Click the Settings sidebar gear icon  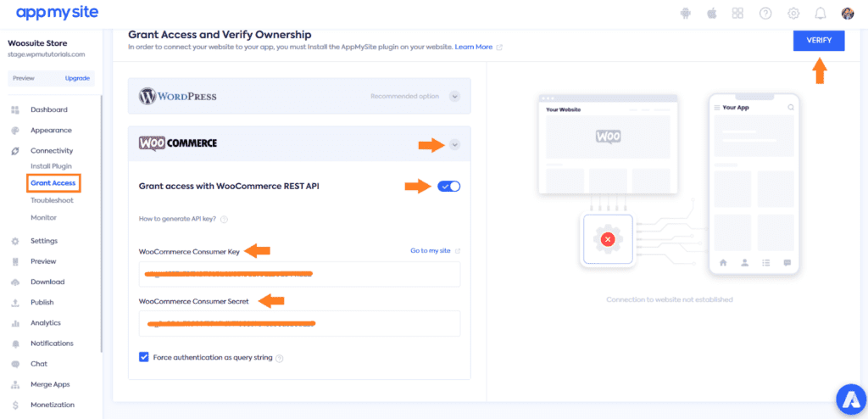point(15,241)
